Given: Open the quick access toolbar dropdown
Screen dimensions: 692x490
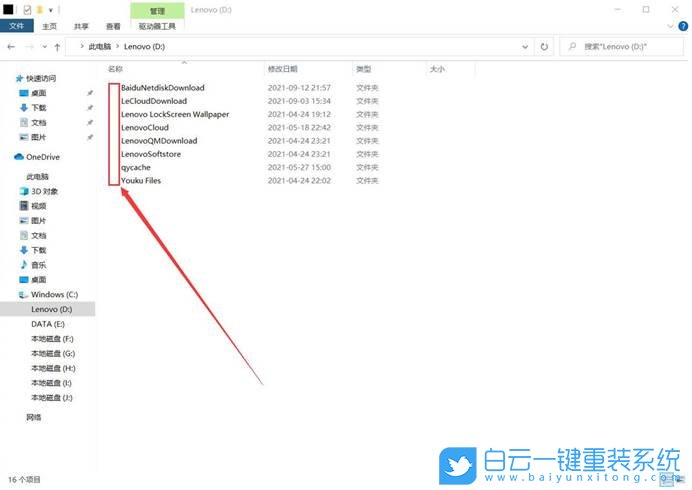Looking at the screenshot, I should (x=51, y=10).
